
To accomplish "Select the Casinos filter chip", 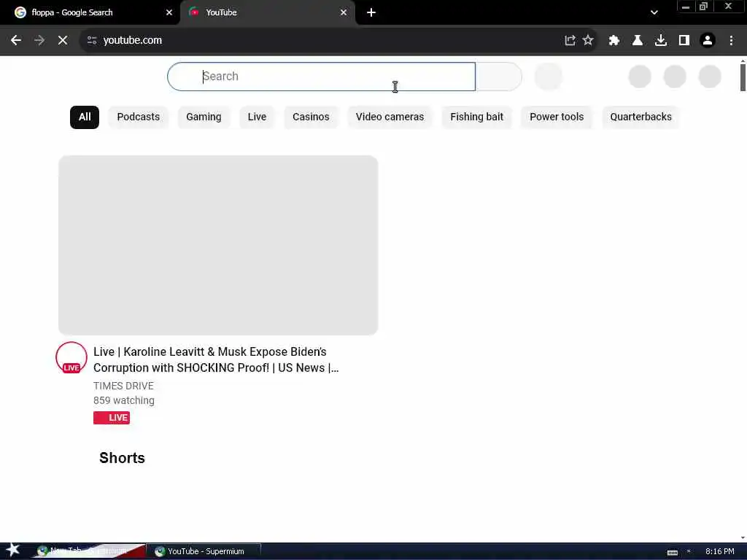I will pos(311,117).
